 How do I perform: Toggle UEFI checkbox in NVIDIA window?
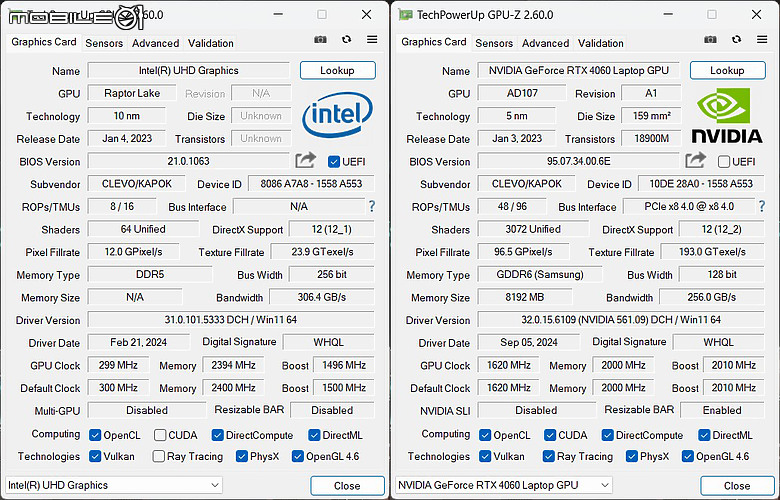[x=724, y=162]
